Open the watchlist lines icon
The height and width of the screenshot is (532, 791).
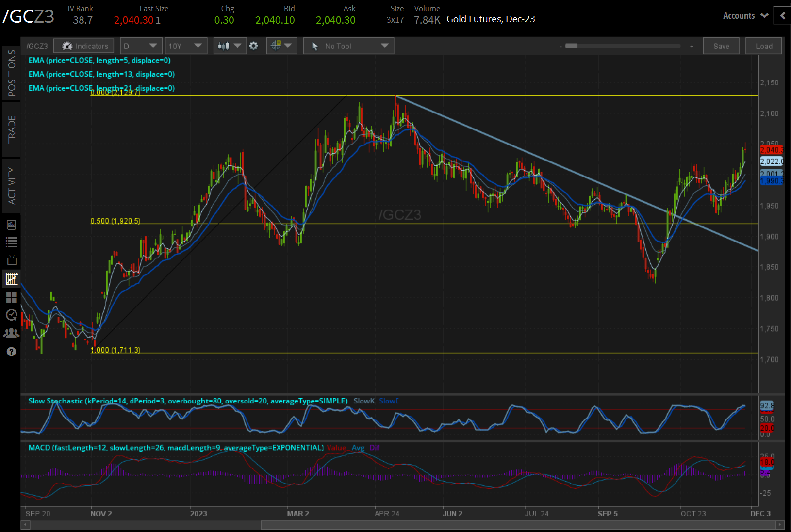point(12,242)
